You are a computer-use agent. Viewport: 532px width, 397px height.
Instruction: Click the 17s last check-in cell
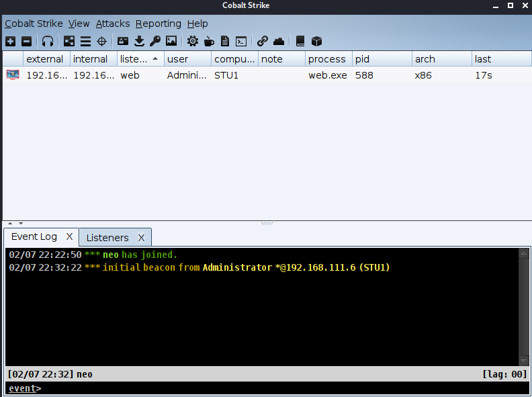pyautogui.click(x=502, y=75)
